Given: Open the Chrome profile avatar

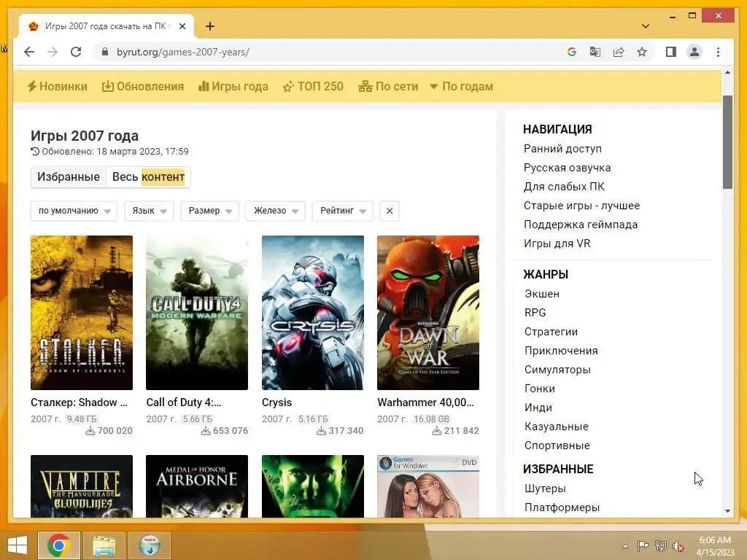Looking at the screenshot, I should coord(694,52).
